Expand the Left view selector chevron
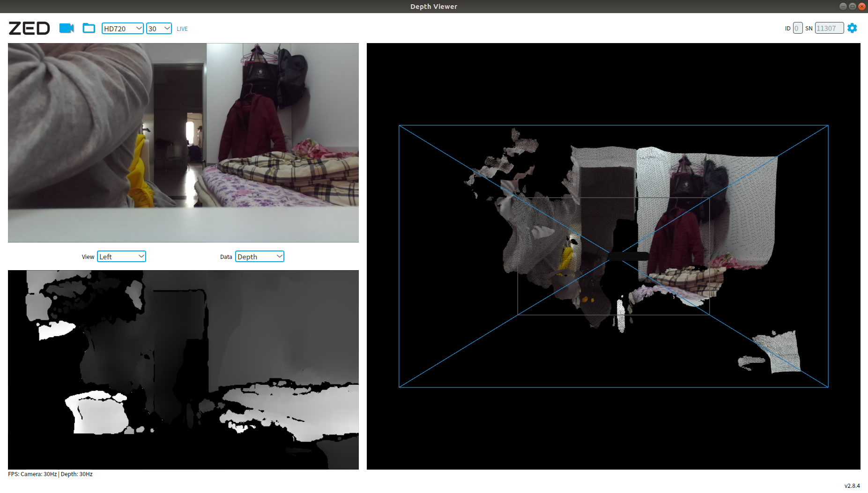868x493 pixels. pos(140,256)
